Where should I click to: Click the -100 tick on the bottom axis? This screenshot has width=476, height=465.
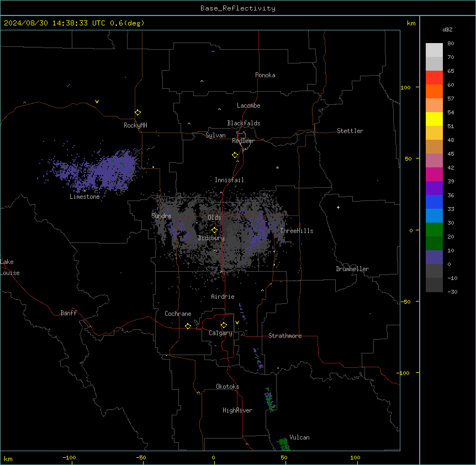[70, 457]
